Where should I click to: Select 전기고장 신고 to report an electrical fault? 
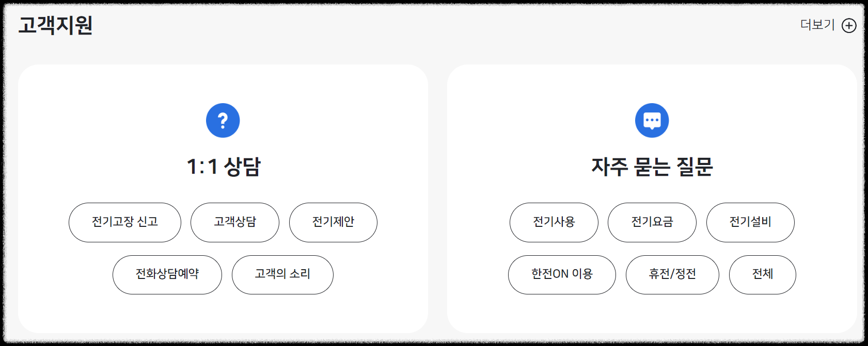click(x=124, y=222)
